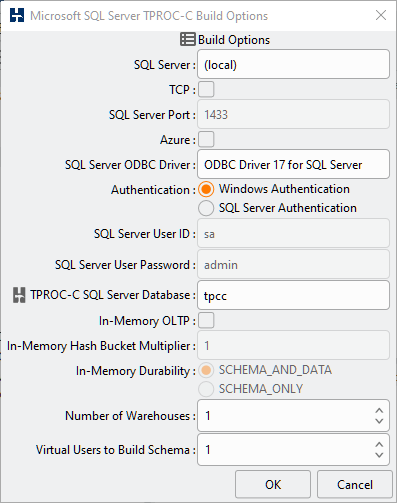Select SCHEMA_AND_DATA durability option
This screenshot has width=397, height=503.
pos(206,370)
